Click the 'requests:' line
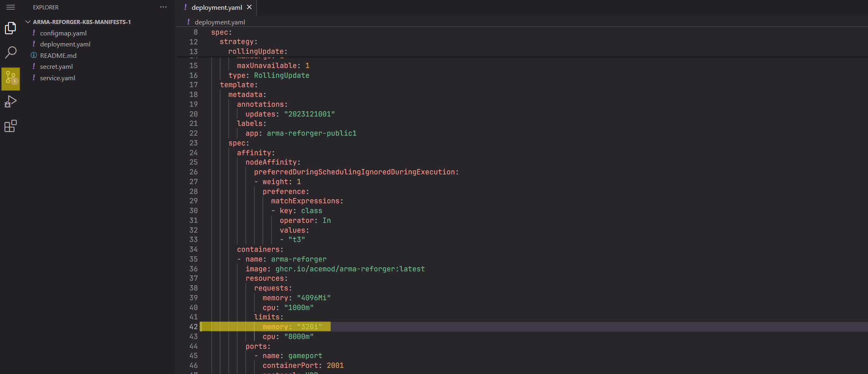 pos(273,288)
